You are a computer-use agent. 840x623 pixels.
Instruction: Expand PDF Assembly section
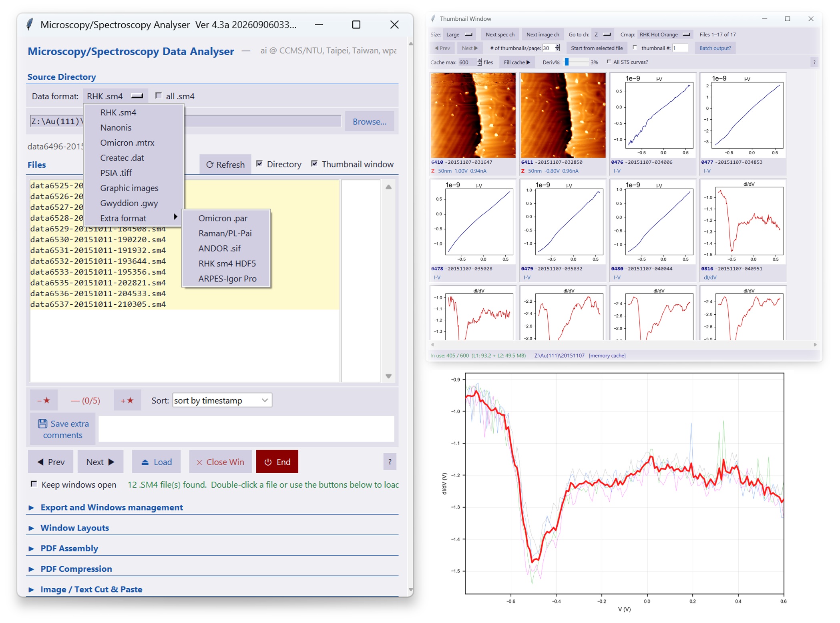point(69,549)
